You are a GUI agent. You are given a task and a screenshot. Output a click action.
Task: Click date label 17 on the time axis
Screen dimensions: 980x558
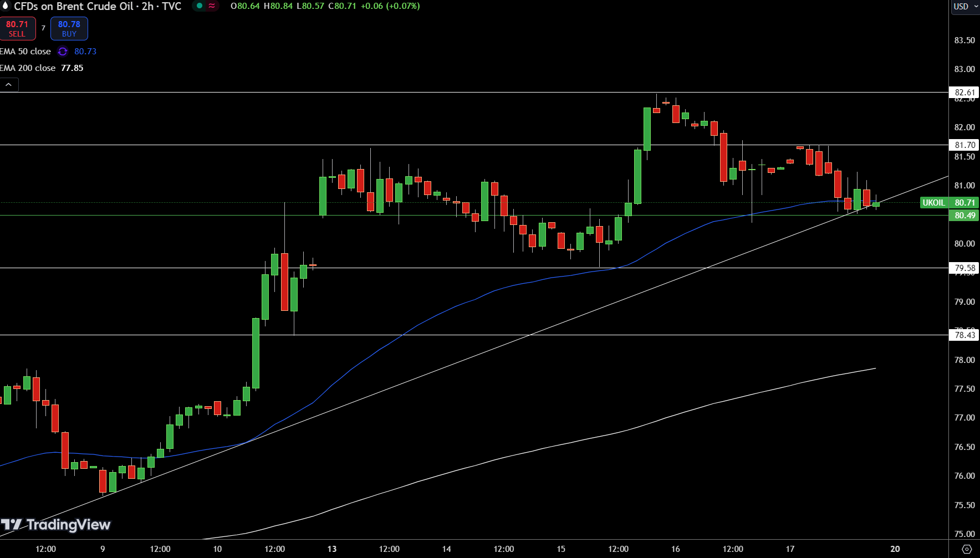coord(790,549)
